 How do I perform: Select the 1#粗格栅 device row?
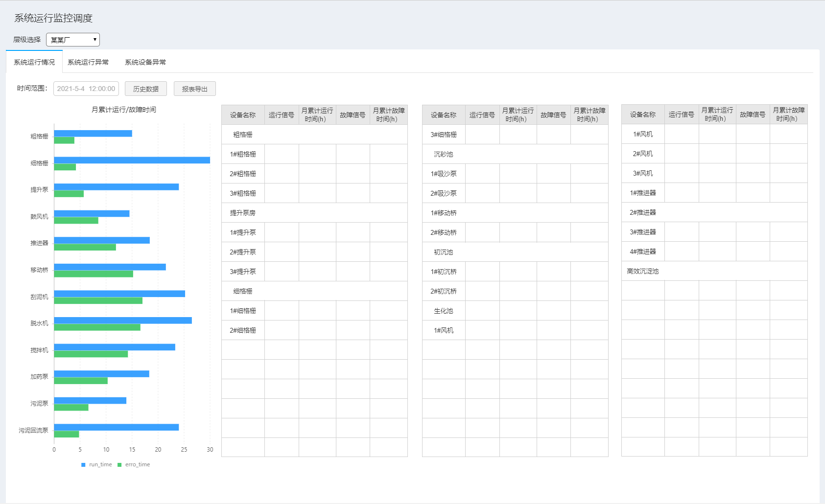point(243,154)
